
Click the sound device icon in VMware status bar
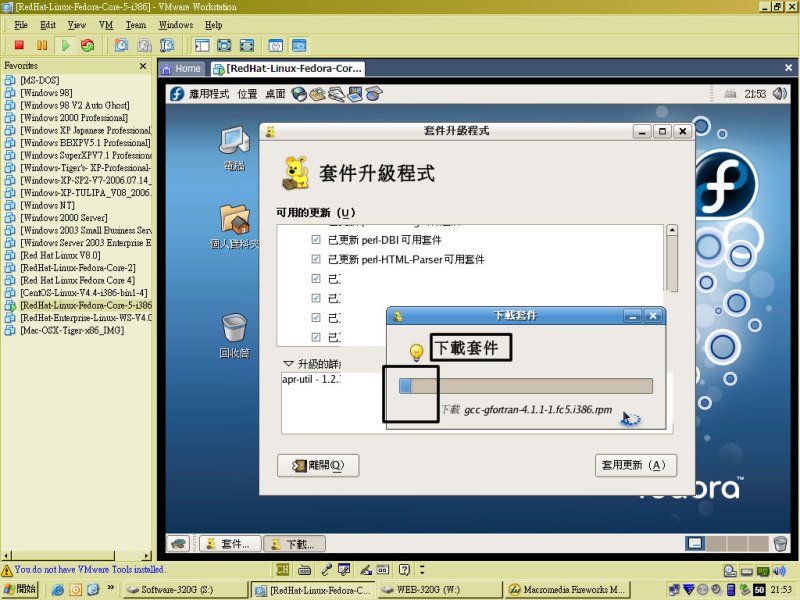779,571
